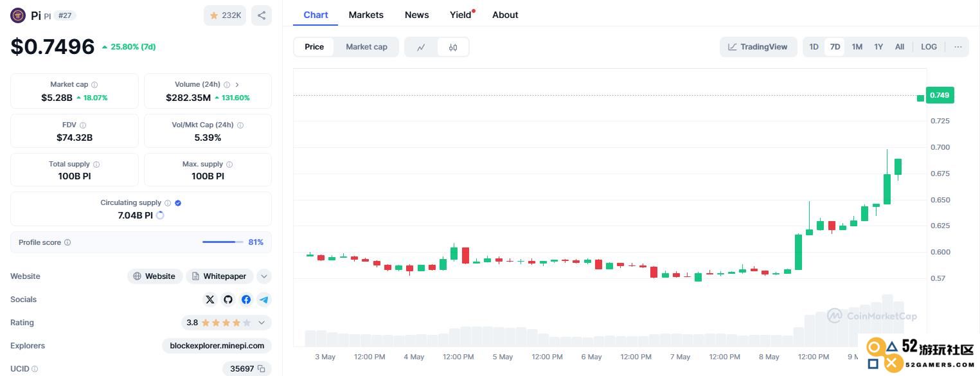The height and width of the screenshot is (376, 980).
Task: Open Pi's Telegram social link
Action: (x=264, y=300)
